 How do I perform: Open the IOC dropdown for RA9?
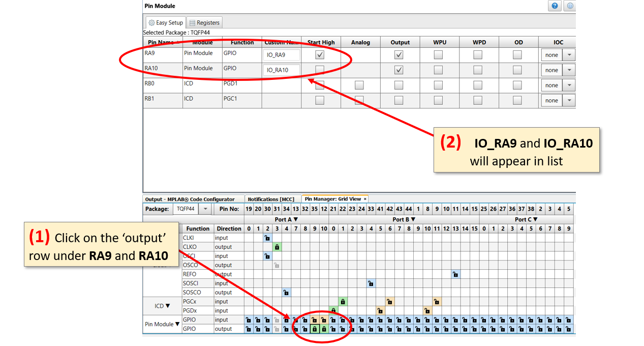[569, 55]
